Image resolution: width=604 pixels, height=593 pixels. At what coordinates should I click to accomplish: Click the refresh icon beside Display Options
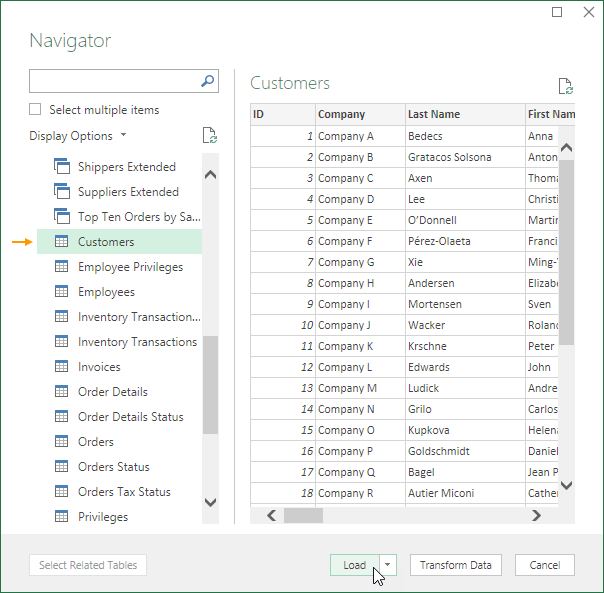(209, 136)
